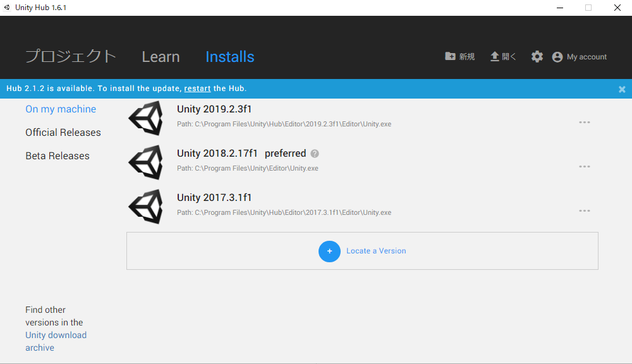
Task: Click the Unity Hub title bar icon
Action: pos(7,7)
